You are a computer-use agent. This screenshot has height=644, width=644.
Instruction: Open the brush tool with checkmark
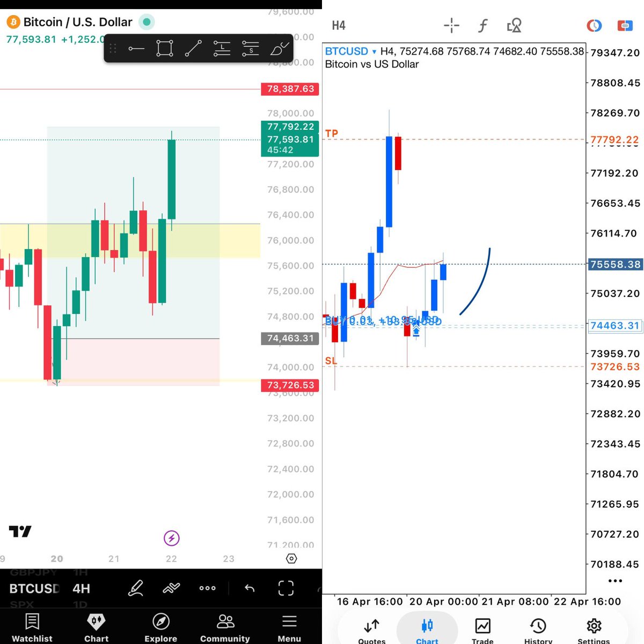[x=280, y=48]
